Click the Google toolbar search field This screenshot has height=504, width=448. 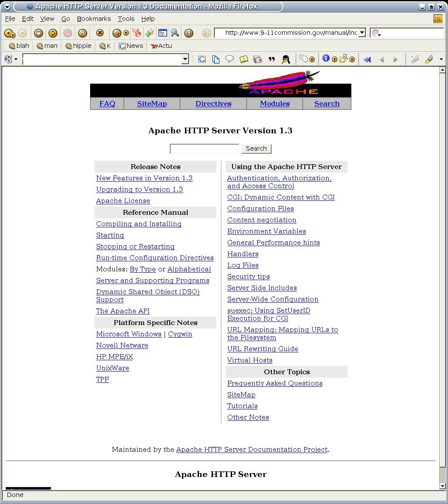pyautogui.click(x=102, y=59)
